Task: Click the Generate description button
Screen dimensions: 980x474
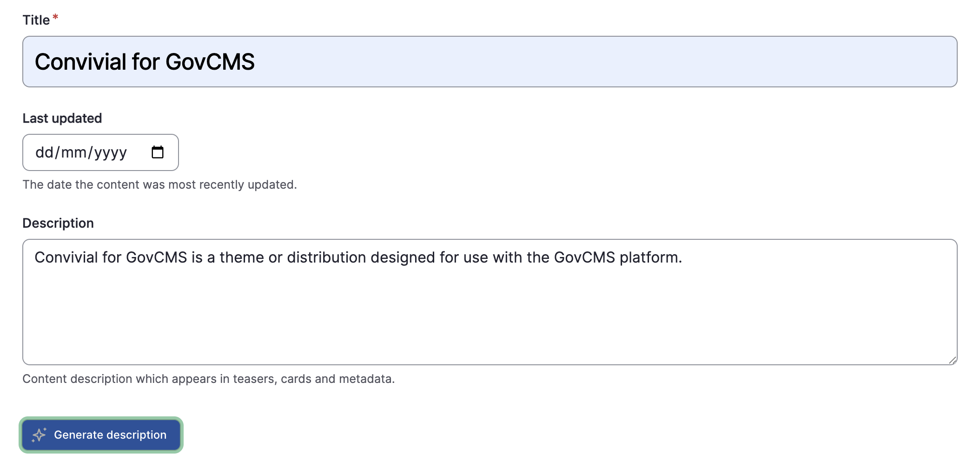Action: click(x=101, y=435)
